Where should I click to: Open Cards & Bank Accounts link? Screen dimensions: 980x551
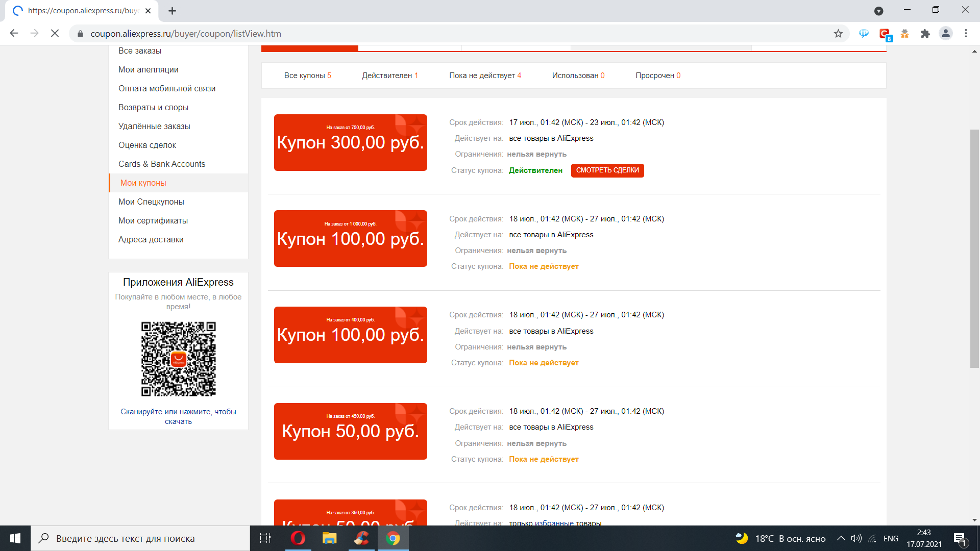(162, 164)
